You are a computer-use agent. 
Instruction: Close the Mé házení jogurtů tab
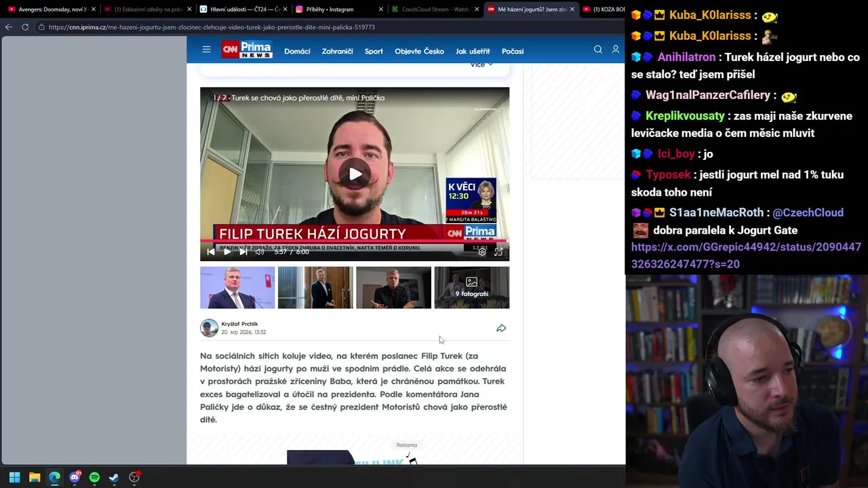point(573,9)
